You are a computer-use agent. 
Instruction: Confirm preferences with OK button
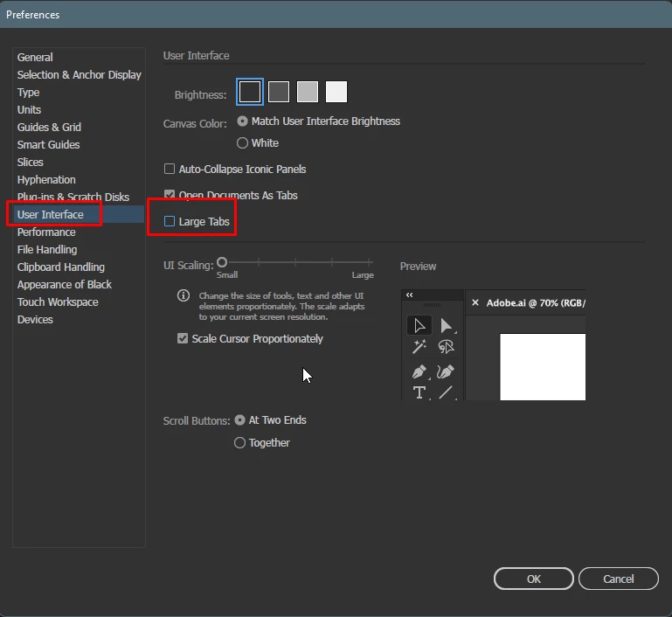(x=534, y=579)
